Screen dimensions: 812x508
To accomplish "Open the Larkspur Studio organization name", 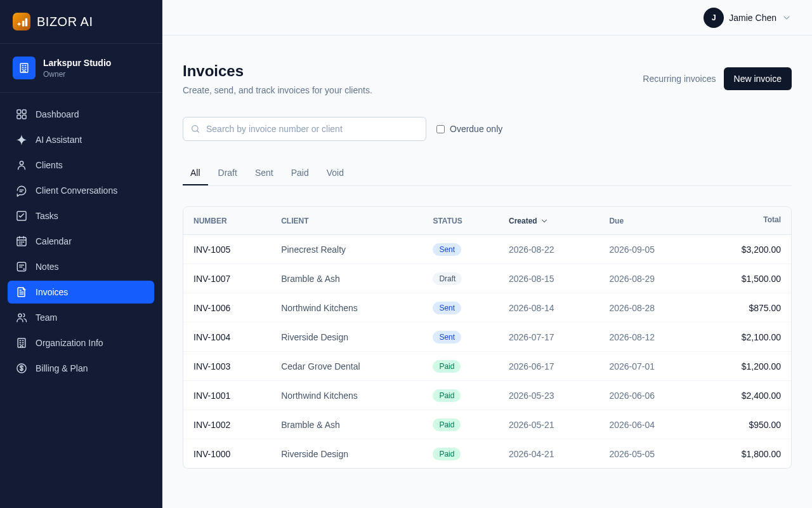I will click(x=77, y=63).
